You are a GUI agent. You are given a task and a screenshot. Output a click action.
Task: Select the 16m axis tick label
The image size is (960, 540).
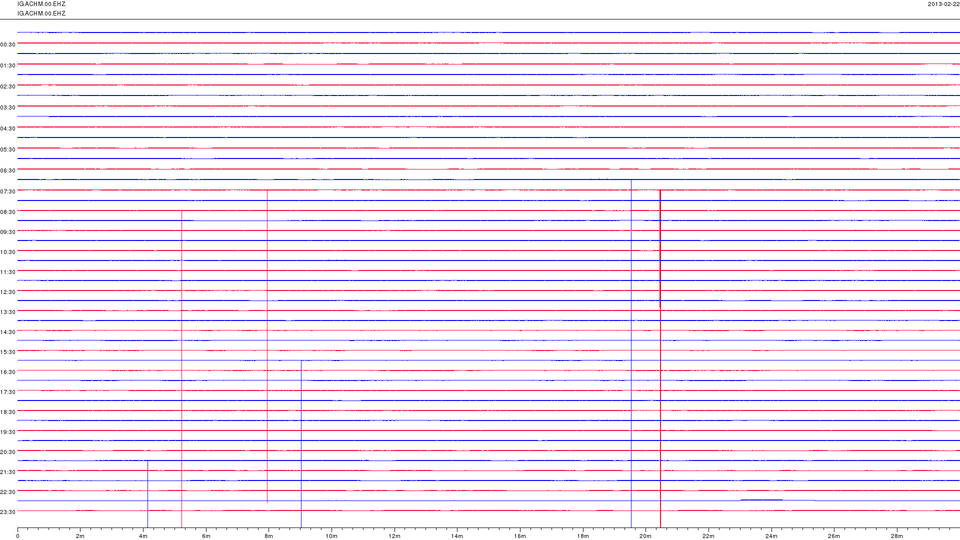click(520, 536)
